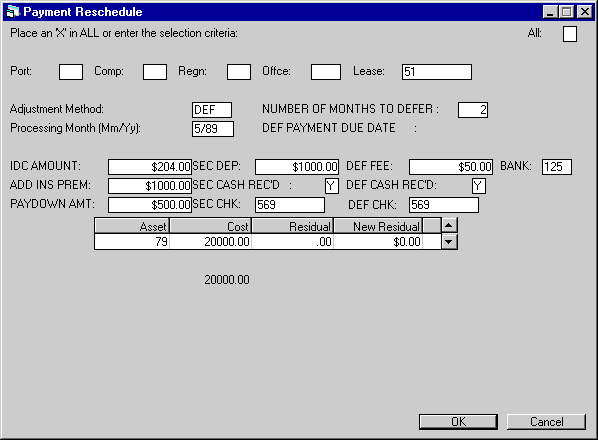Click the New Residual cell $0.00

[x=378, y=242]
